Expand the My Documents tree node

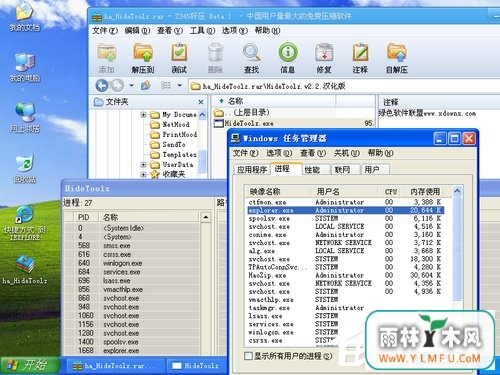pos(143,115)
